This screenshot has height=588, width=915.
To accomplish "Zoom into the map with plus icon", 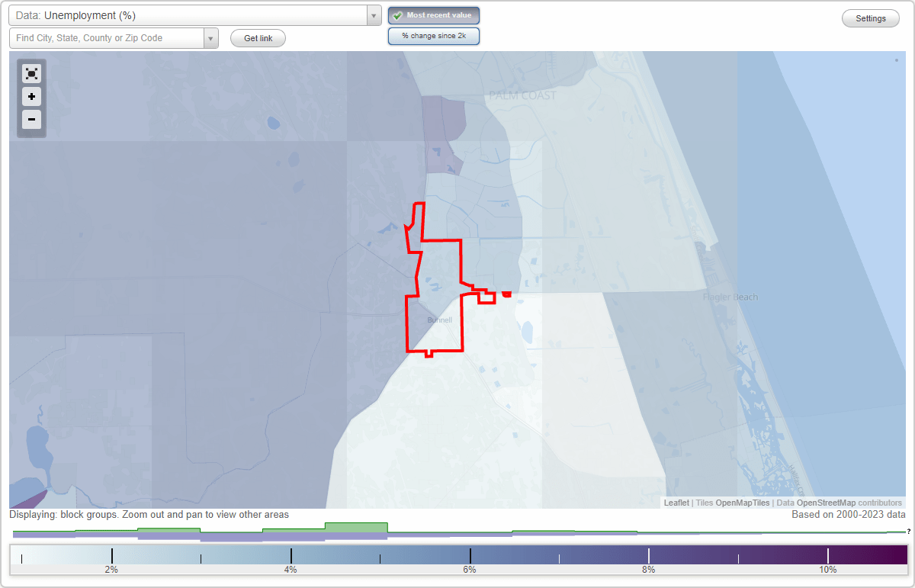I will [x=31, y=97].
